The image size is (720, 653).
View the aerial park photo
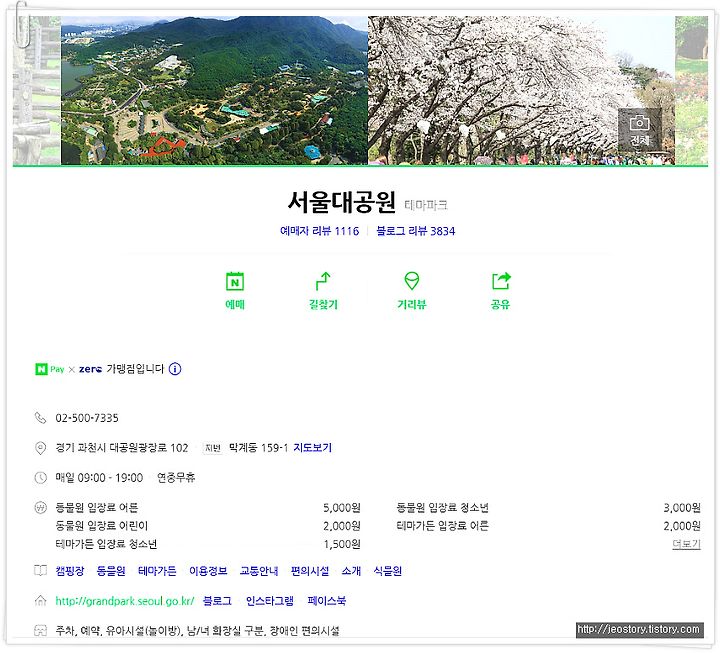[x=214, y=90]
